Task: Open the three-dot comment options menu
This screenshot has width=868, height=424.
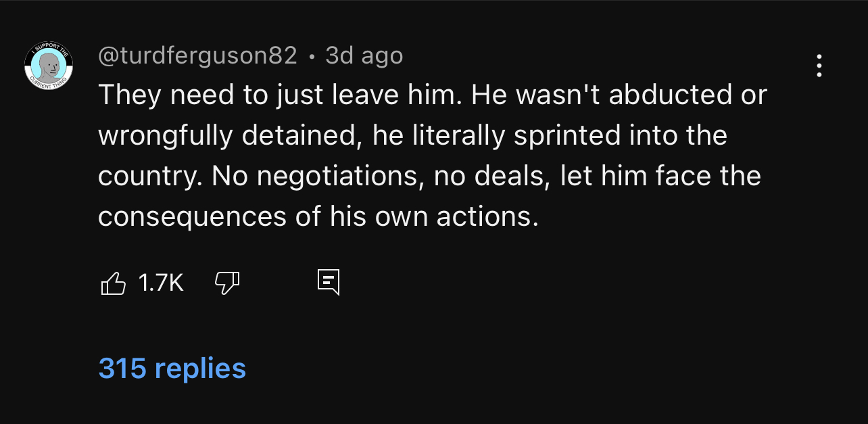Action: pyautogui.click(x=819, y=66)
